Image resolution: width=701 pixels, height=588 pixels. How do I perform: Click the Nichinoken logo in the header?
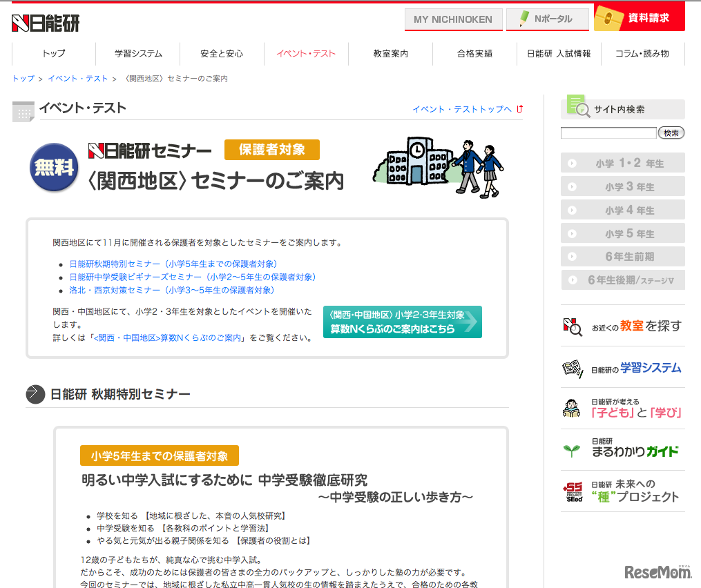point(46,23)
